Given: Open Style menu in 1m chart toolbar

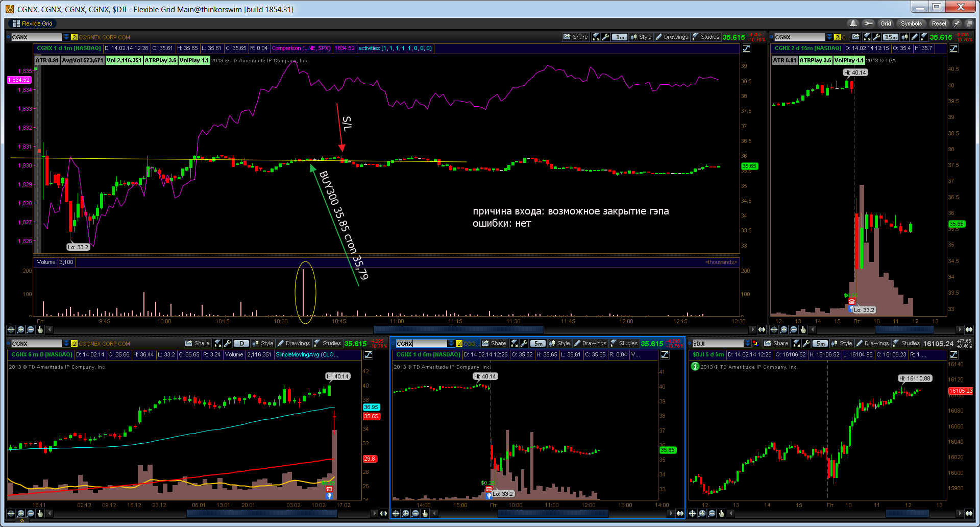Looking at the screenshot, I should pyautogui.click(x=641, y=37).
